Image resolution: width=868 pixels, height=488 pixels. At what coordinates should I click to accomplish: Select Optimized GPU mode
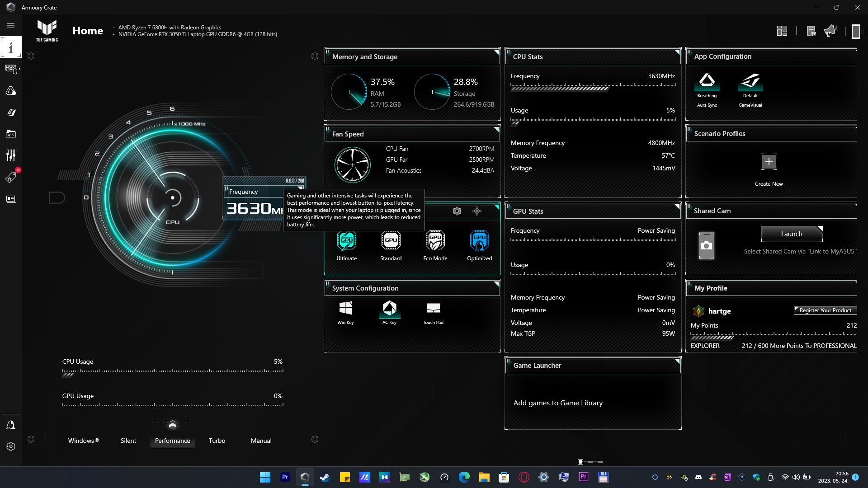(x=480, y=246)
